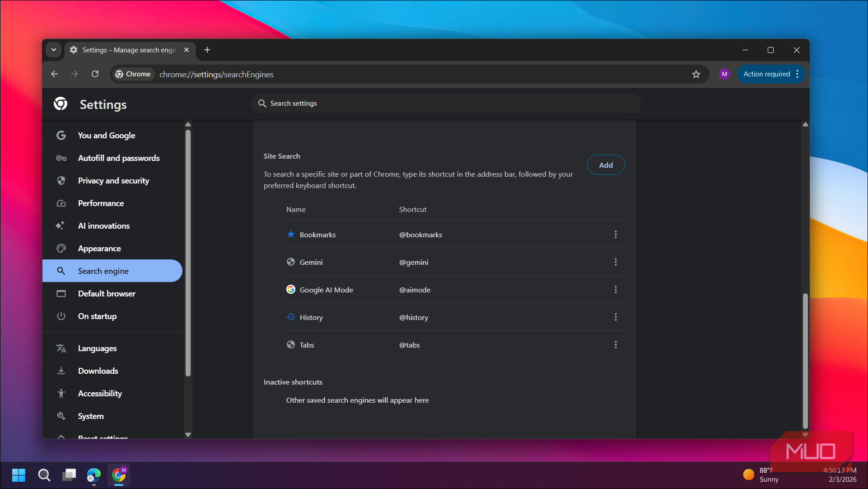
Task: Reload the page with the refresh icon
Action: tap(95, 74)
